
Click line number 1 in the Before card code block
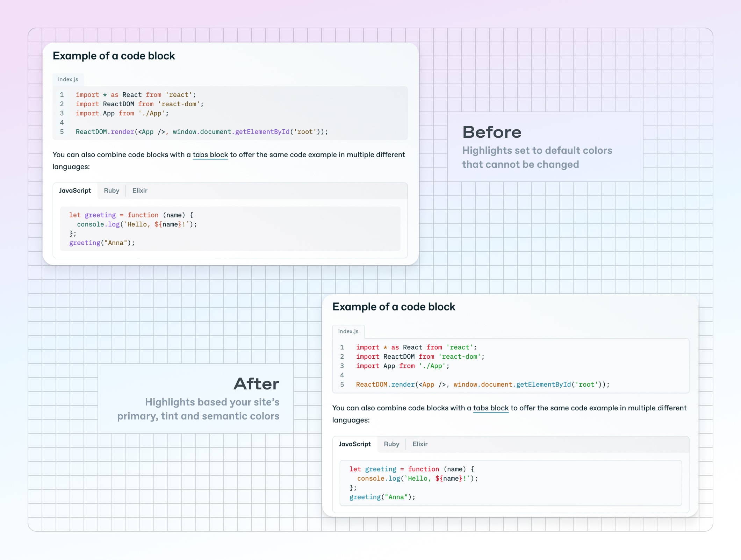click(62, 95)
